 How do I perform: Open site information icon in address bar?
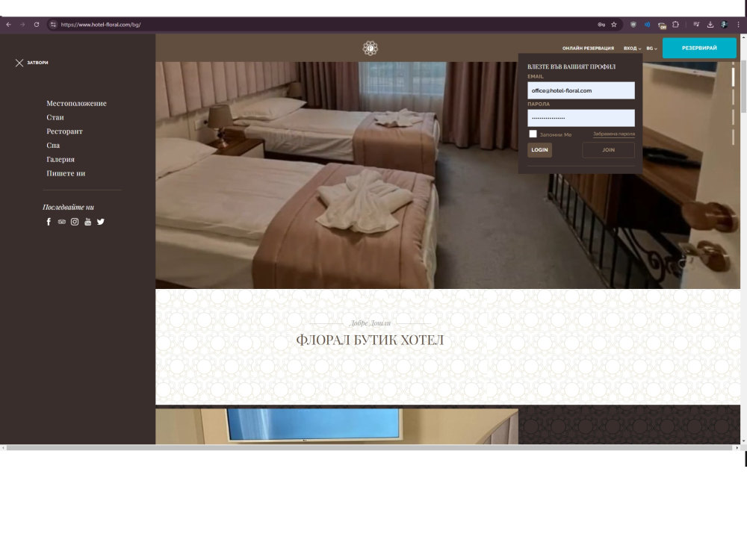coord(53,25)
